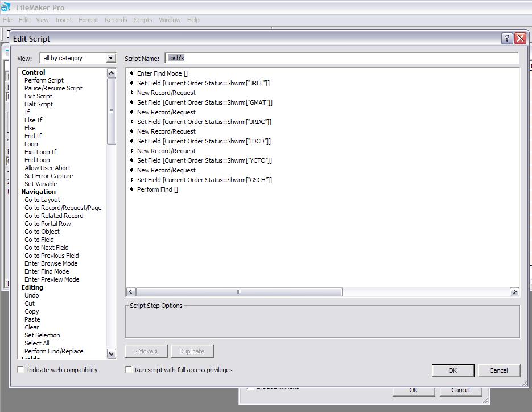The height and width of the screenshot is (412, 532).
Task: Click right arrow of script horizontal scrollbar
Action: tap(514, 292)
